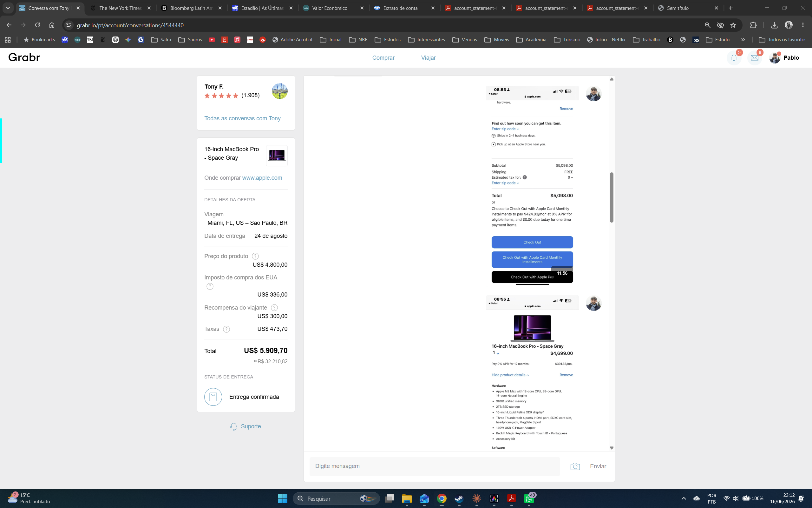Open the Chrome three-dot menu
The image size is (812, 508).
(x=803, y=25)
